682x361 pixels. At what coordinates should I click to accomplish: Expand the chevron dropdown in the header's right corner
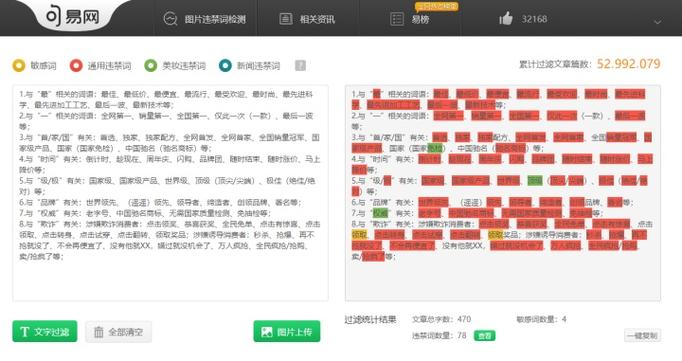[x=658, y=21]
